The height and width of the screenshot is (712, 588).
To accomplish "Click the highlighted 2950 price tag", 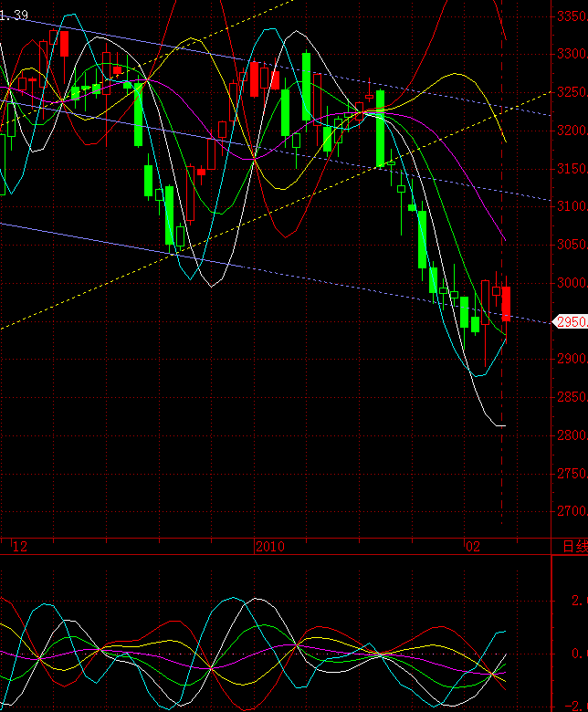I will pos(572,322).
